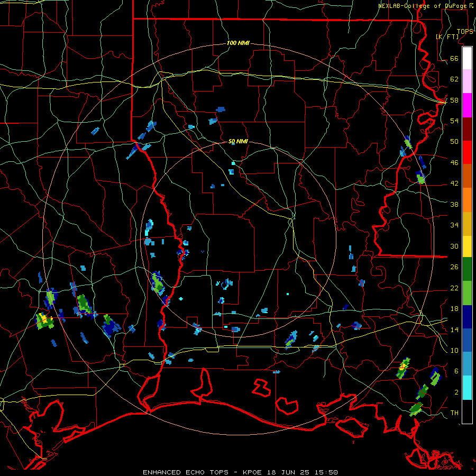Click the bright red 50 kft legend swatch

click(467, 152)
